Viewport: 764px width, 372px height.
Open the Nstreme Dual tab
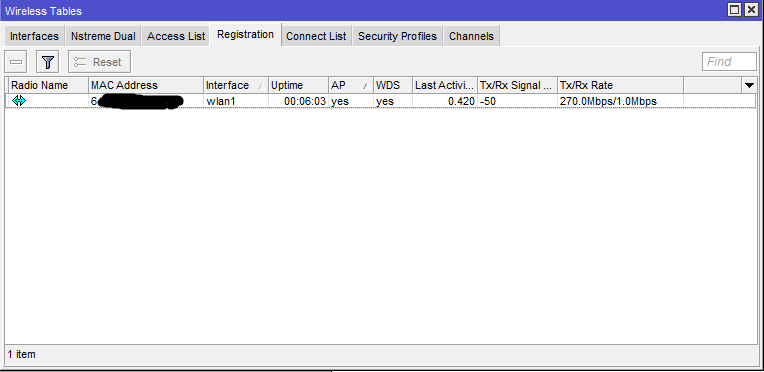(103, 36)
